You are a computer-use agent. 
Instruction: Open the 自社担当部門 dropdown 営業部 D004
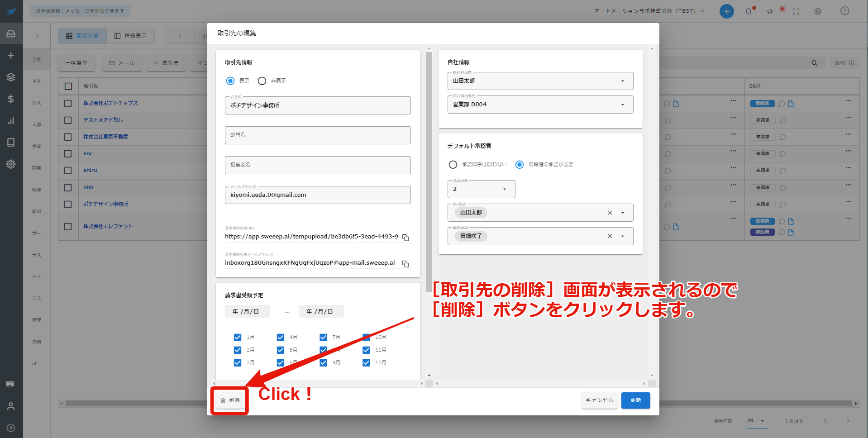click(540, 105)
